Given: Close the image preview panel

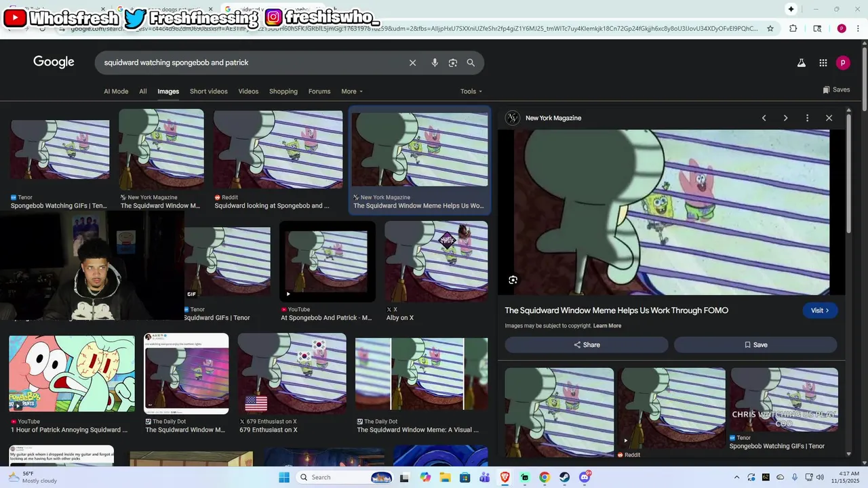Looking at the screenshot, I should pyautogui.click(x=829, y=118).
